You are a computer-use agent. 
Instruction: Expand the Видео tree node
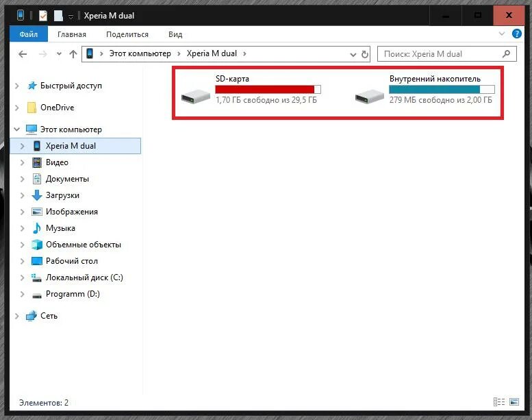pos(23,162)
